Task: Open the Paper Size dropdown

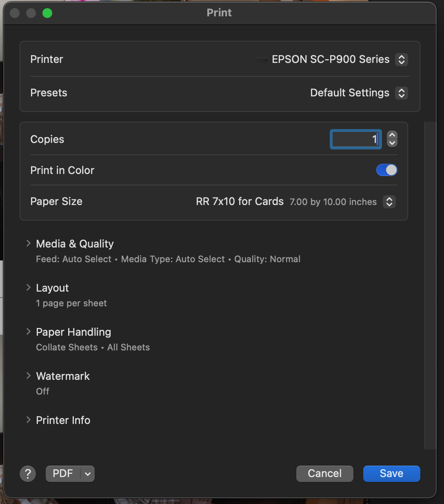Action: [389, 202]
